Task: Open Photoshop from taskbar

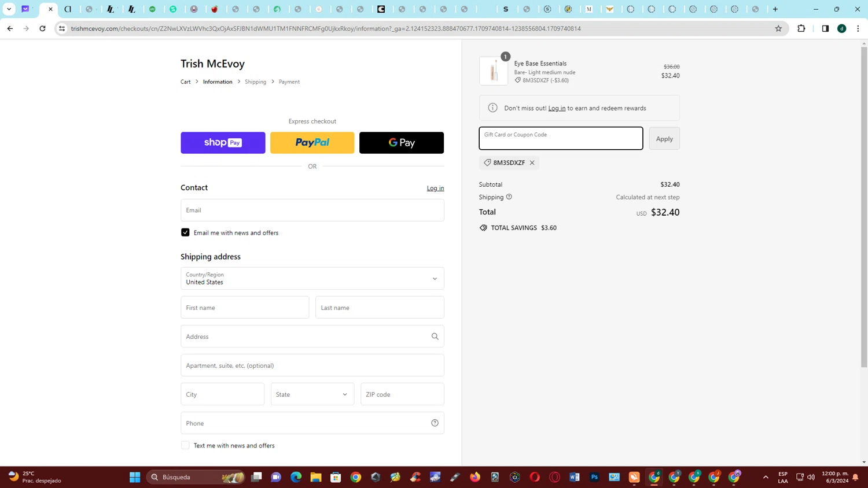Action: pyautogui.click(x=594, y=477)
